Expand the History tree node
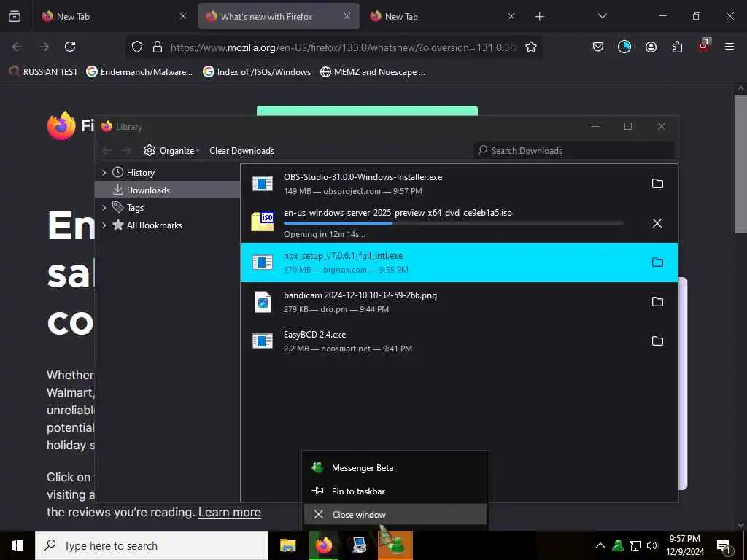The width and height of the screenshot is (747, 560). click(104, 172)
